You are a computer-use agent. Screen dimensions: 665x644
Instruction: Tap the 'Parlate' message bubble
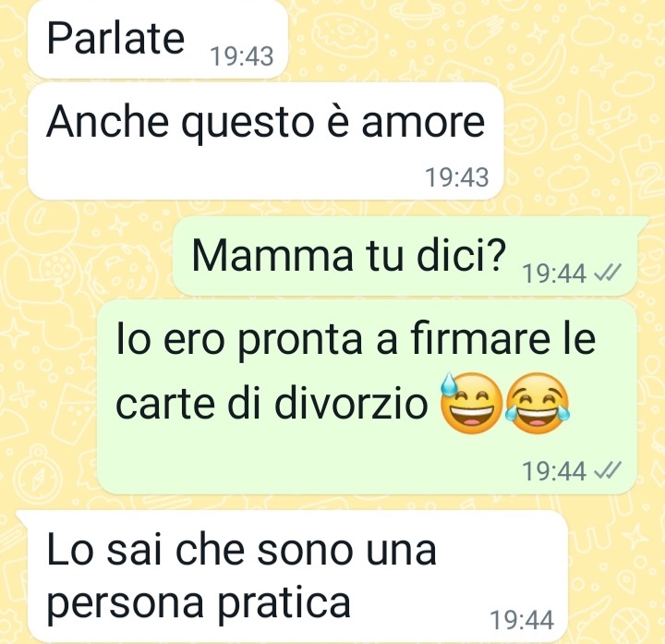point(157,39)
